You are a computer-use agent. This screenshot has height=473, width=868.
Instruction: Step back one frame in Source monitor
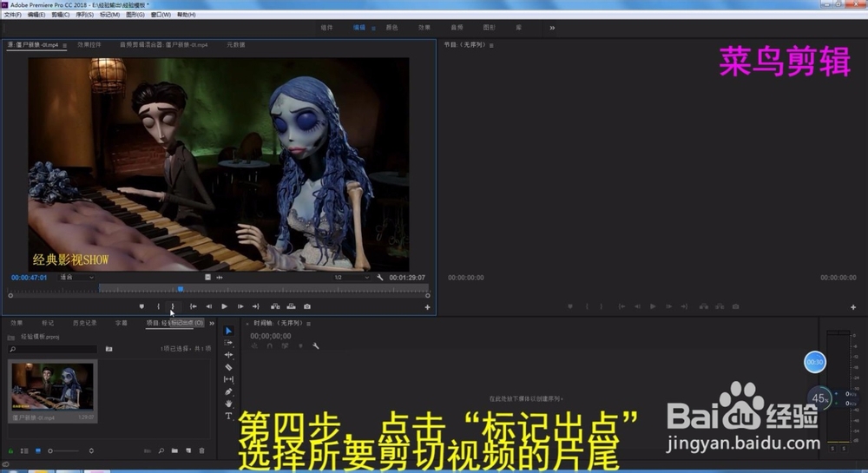tap(208, 305)
